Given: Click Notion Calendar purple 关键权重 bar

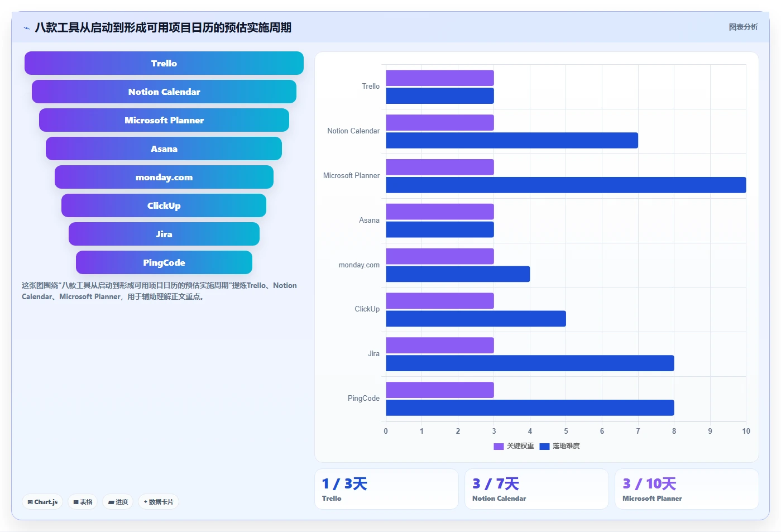Looking at the screenshot, I should (x=440, y=123).
